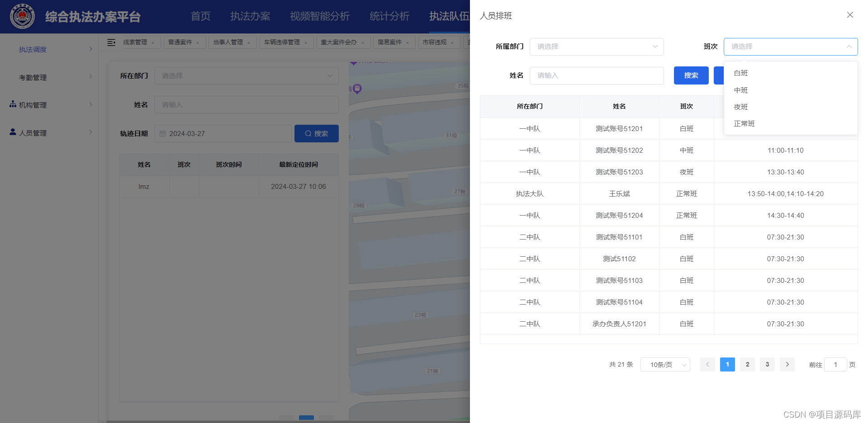This screenshot has width=868, height=423.
Task: Open the 10条/页 page size dropdown
Action: point(665,364)
